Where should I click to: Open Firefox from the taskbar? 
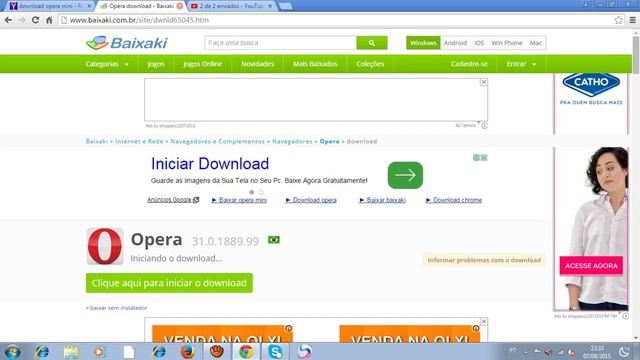(x=187, y=352)
